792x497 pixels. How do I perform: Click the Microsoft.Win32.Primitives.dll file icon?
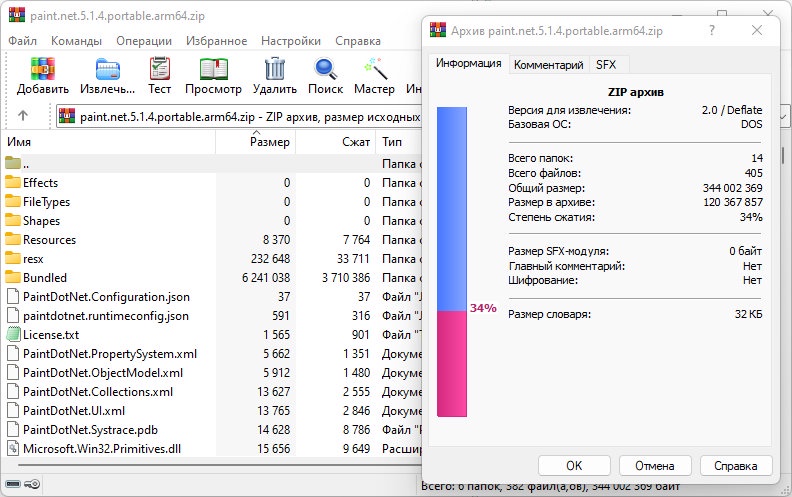(x=13, y=449)
